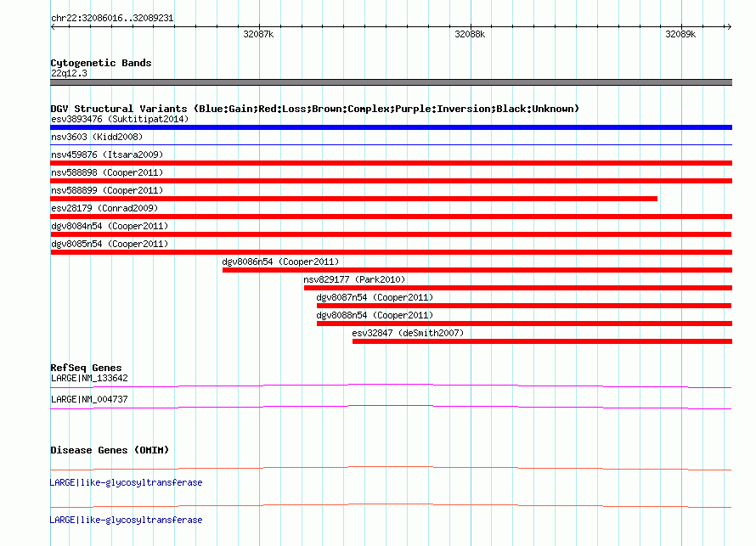
Task: Open the dgv8084n54 (Cooper2011) label
Action: 110,226
